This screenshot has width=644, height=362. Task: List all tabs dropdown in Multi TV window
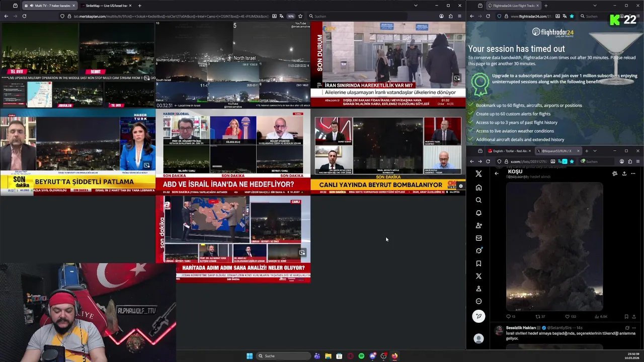click(x=416, y=6)
